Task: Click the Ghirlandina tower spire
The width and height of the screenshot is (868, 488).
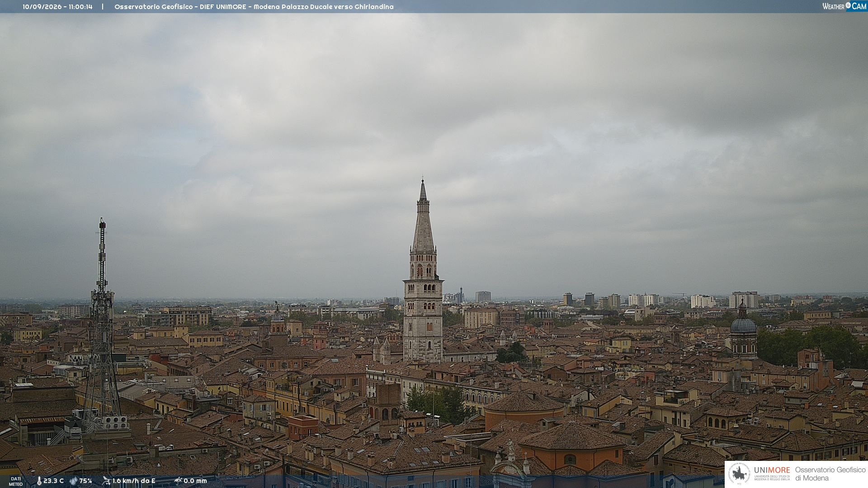Action: (423, 217)
